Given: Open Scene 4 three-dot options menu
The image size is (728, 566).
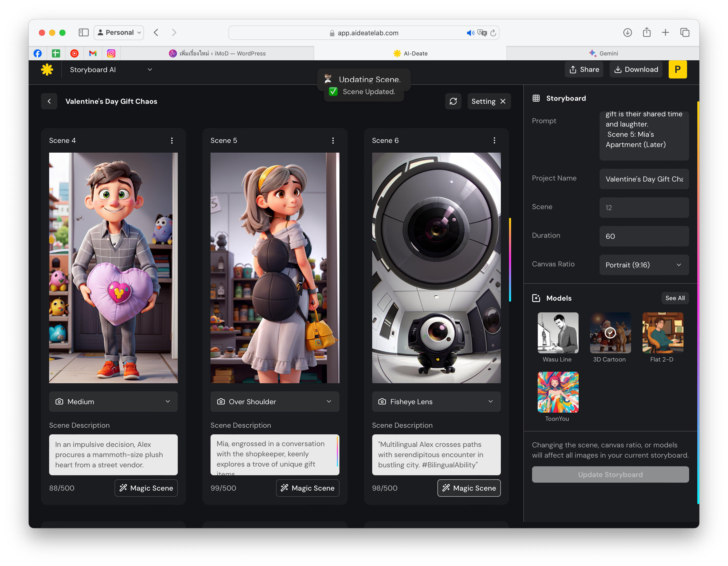Looking at the screenshot, I should [172, 141].
